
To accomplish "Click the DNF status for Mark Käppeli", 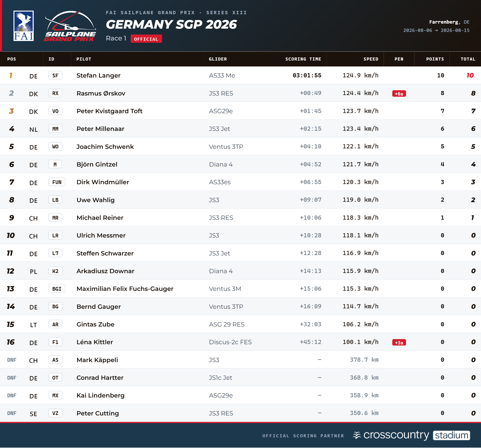I will [x=12, y=360].
